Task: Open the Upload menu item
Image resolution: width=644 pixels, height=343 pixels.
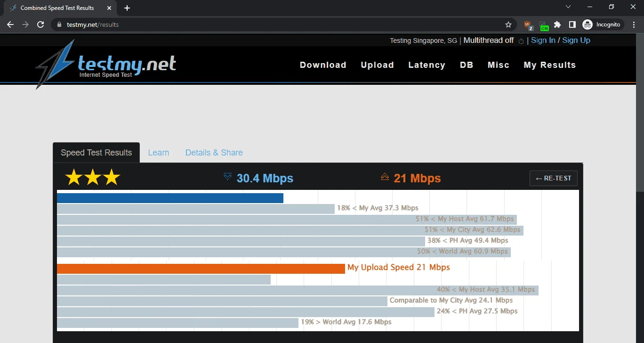Action: pos(377,65)
